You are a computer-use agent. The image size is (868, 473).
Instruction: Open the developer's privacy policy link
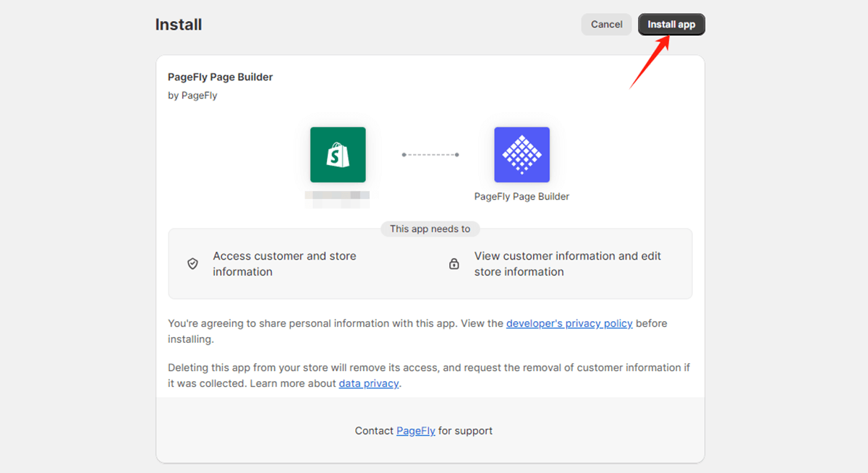click(569, 323)
